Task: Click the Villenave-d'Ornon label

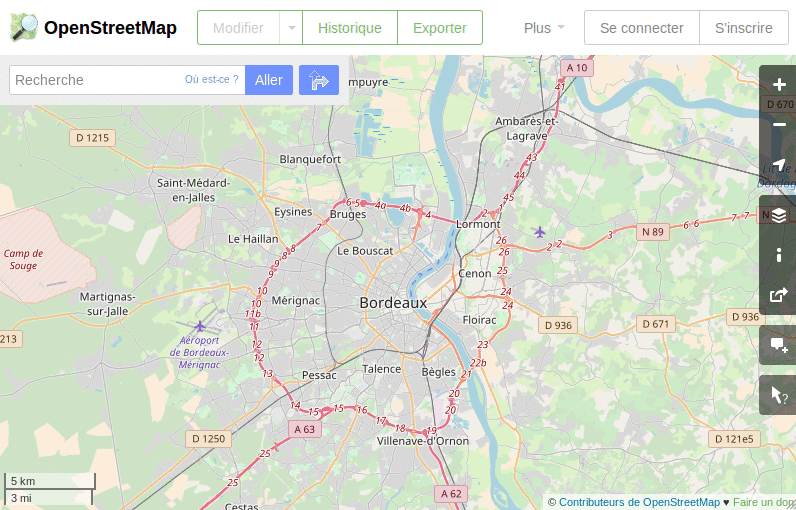Action: 423,441
